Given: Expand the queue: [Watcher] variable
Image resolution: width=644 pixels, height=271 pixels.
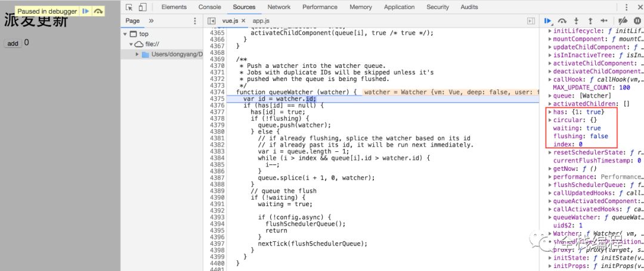Looking at the screenshot, I should point(550,96).
